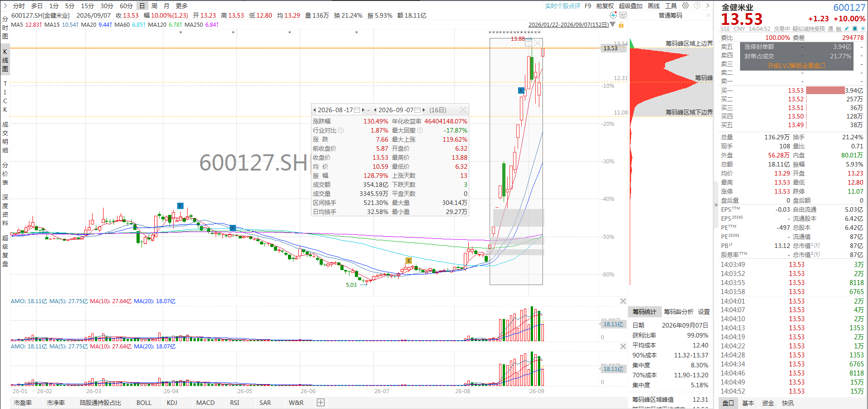Click the orange lock icon beside date range
Image resolution: width=868 pixels, height=409 pixels.
click(x=621, y=24)
